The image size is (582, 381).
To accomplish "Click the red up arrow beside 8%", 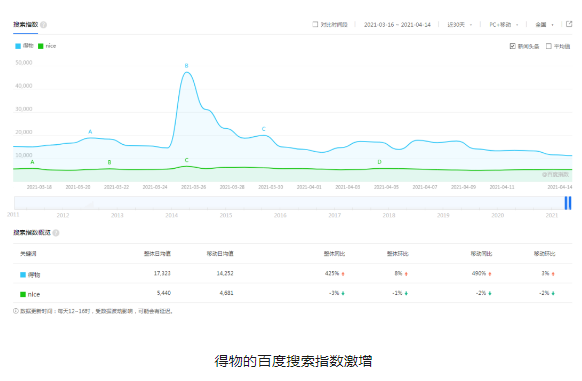I will (406, 274).
